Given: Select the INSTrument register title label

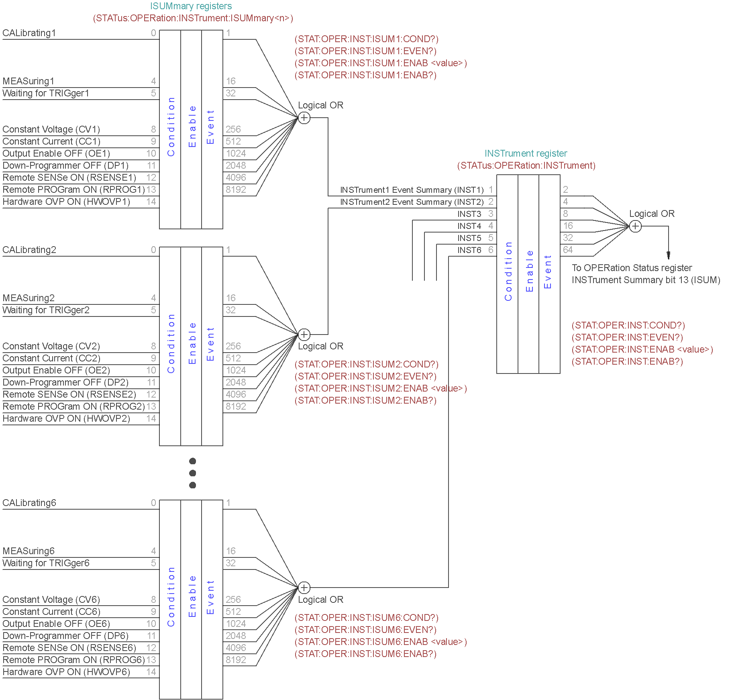Looking at the screenshot, I should tap(526, 153).
